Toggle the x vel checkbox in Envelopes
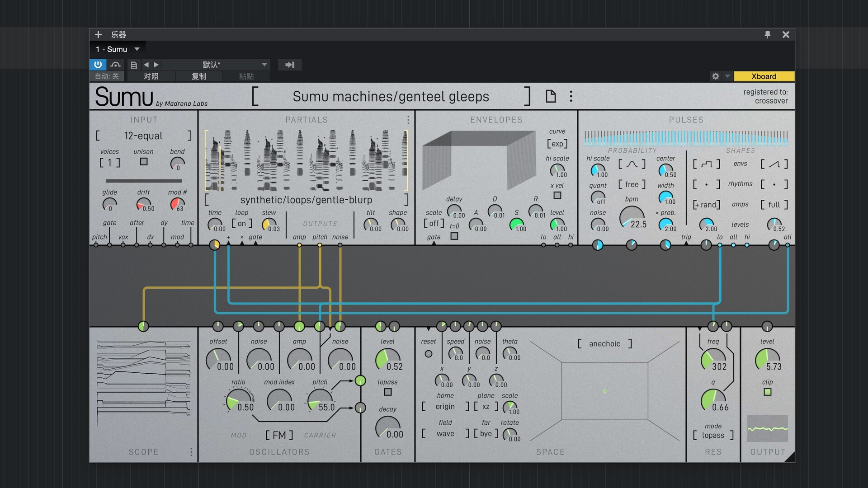The width and height of the screenshot is (868, 488). pyautogui.click(x=557, y=195)
